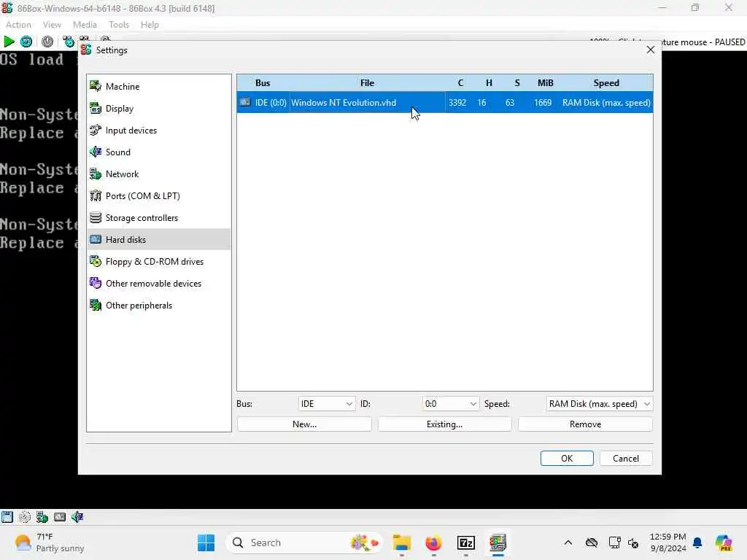Open the Media menu
Screen dimensions: 747x560
(x=85, y=25)
